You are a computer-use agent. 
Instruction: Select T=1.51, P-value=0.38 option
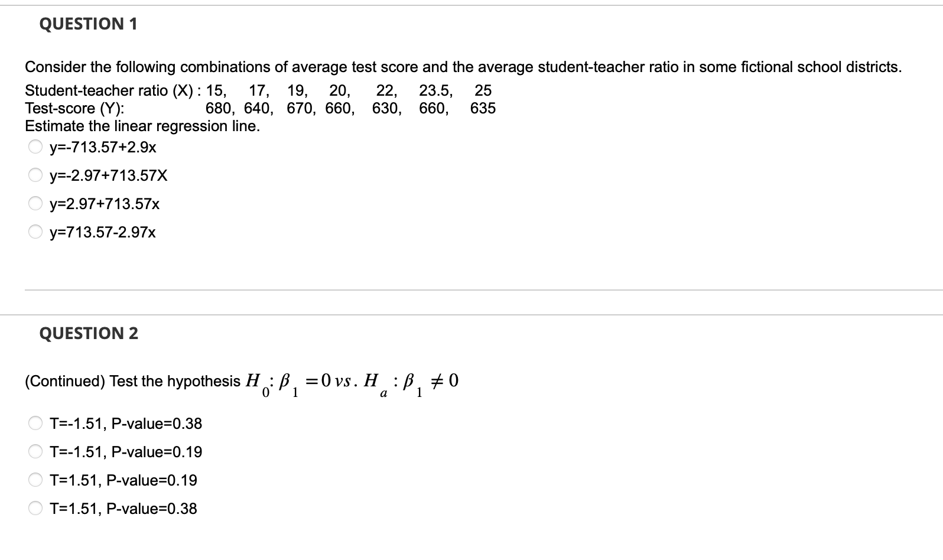pyautogui.click(x=34, y=508)
